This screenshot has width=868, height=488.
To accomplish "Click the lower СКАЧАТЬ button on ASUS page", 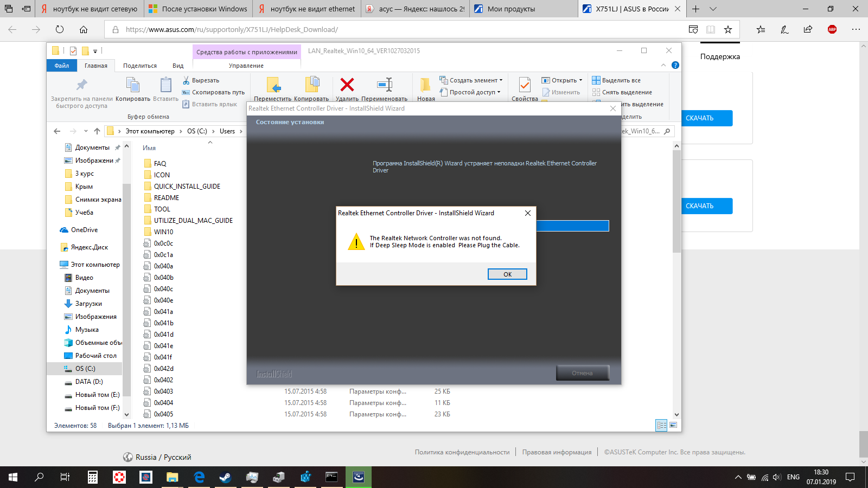I will pyautogui.click(x=707, y=206).
